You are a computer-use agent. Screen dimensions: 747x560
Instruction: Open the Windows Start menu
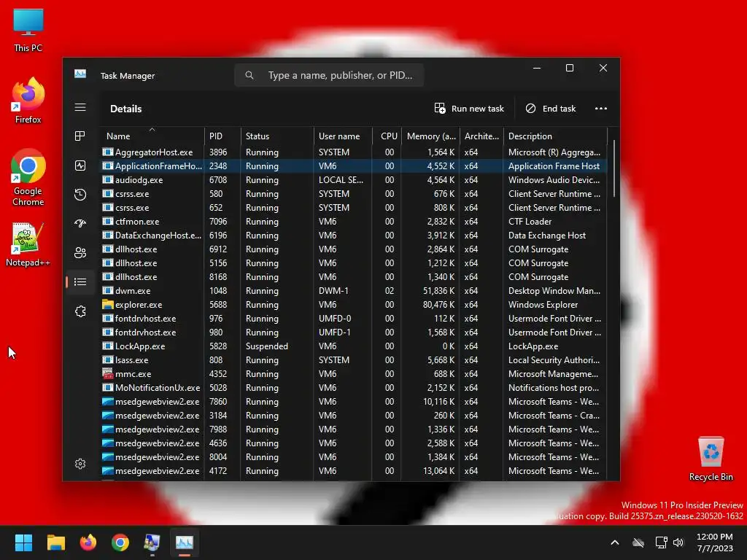pyautogui.click(x=23, y=542)
